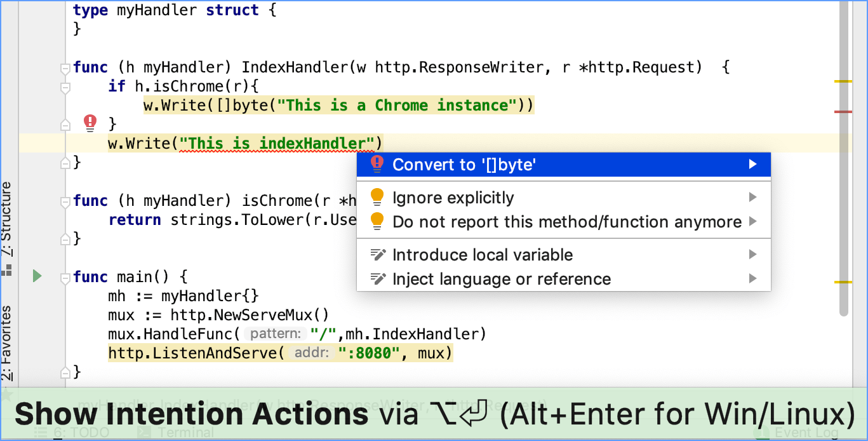Expand the arrow next to Introduce local variable
Screen dimensions: 868x441
coord(753,255)
